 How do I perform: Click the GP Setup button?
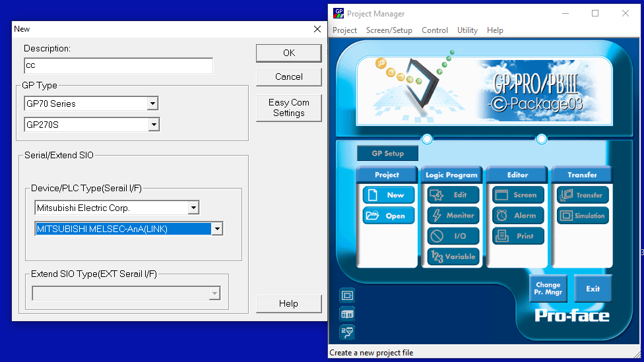(x=388, y=154)
